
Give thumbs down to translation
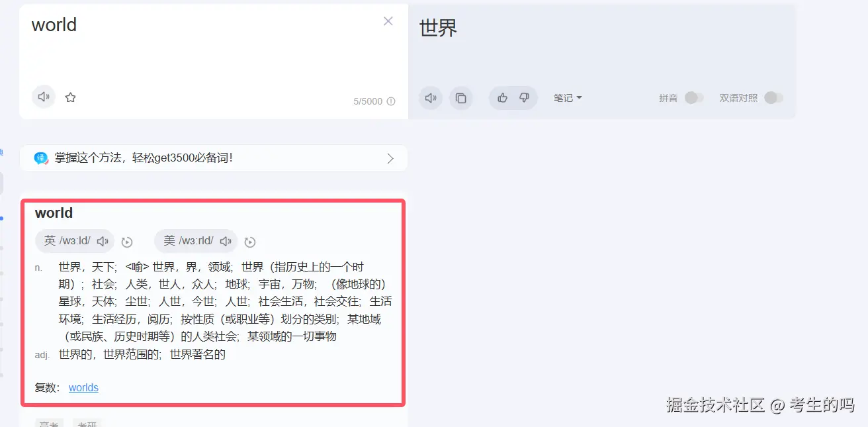pos(525,98)
